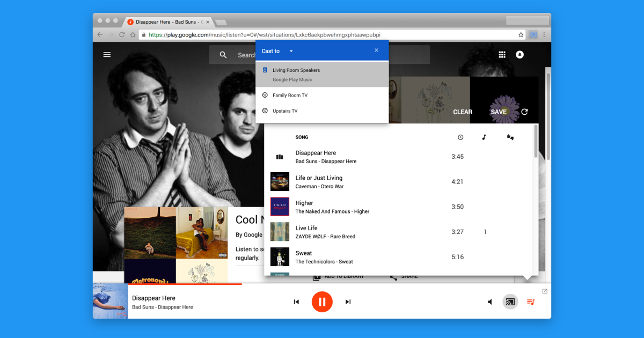The width and height of the screenshot is (644, 338).
Task: Select the Live Life song row
Action: [x=398, y=232]
